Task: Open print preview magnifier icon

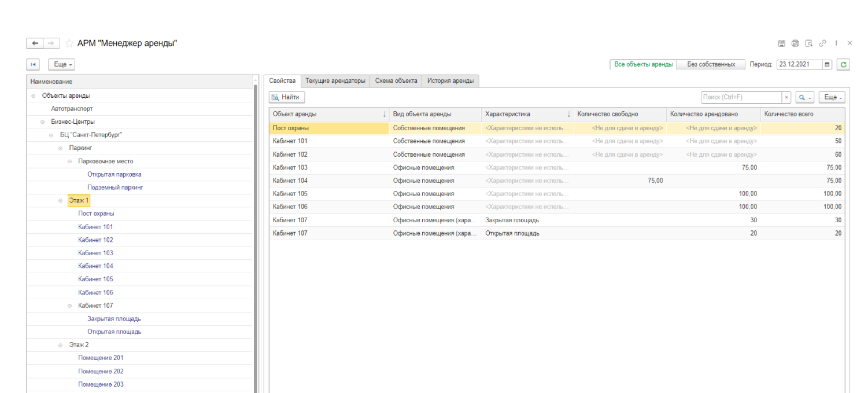Action: (x=809, y=43)
